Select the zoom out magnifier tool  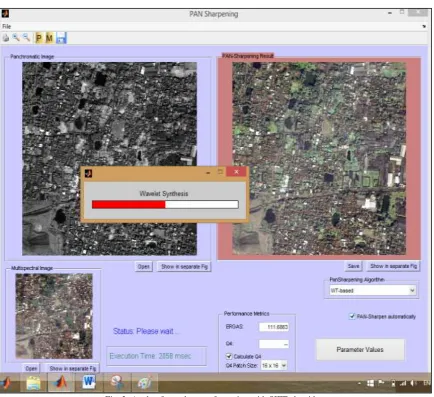coord(26,38)
